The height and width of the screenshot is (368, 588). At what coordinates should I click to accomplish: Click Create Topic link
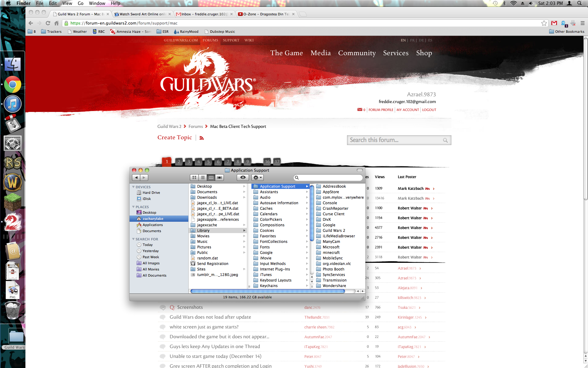175,137
